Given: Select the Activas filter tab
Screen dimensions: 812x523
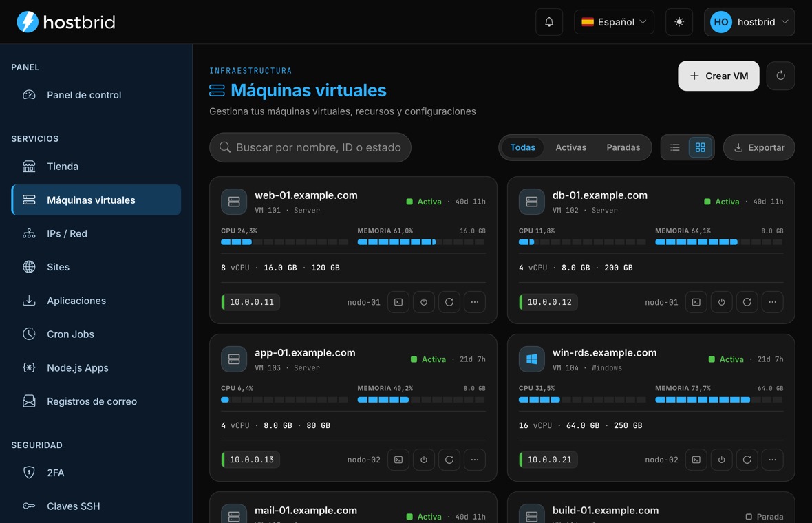Looking at the screenshot, I should point(570,147).
